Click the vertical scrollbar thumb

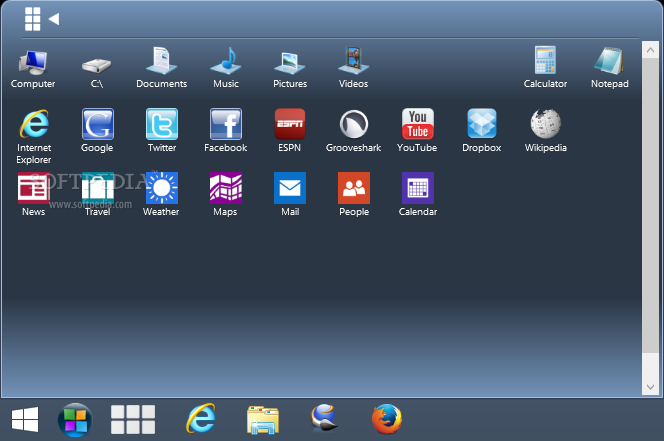pyautogui.click(x=650, y=205)
